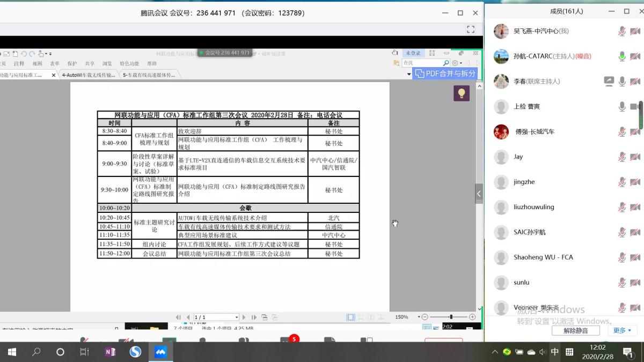Toggle camera icon for Jay

[x=635, y=157]
